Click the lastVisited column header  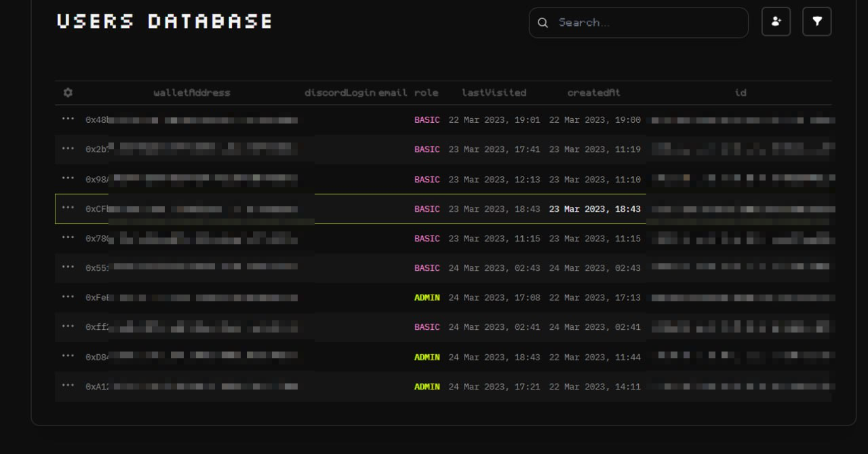[494, 93]
